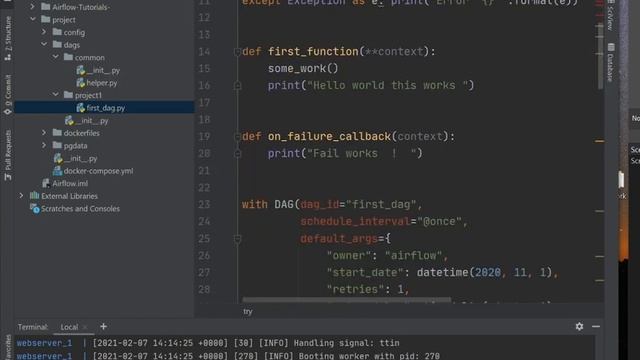The width and height of the screenshot is (640, 360).
Task: Toggle fold end marker at line 16
Action: 237,86
